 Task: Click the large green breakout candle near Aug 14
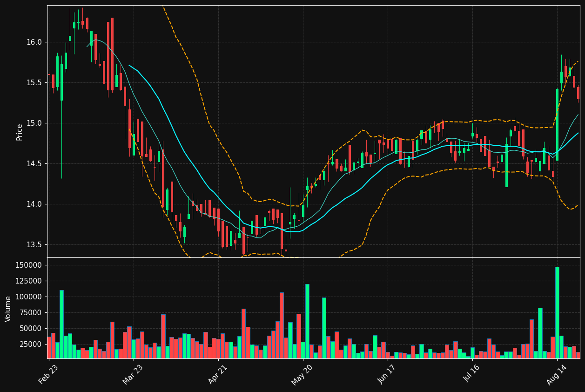tap(557, 125)
